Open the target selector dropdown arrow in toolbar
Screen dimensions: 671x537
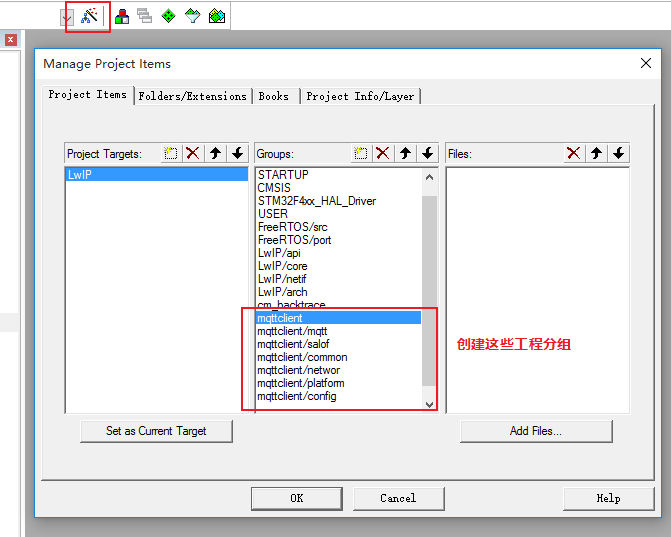pos(67,18)
